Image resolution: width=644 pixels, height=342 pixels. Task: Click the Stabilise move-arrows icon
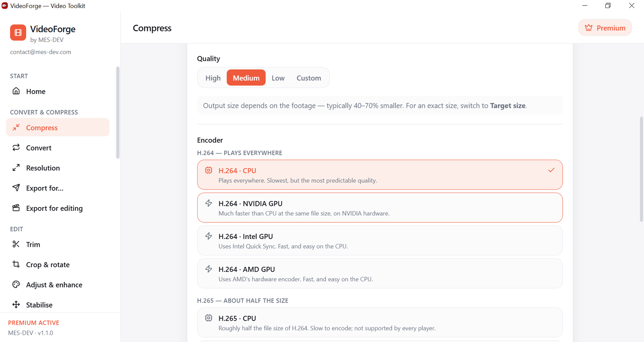pos(16,305)
